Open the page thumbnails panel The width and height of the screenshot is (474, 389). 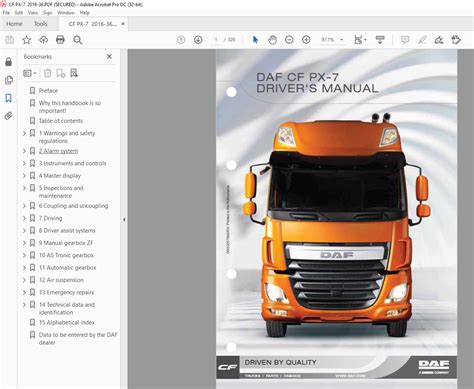9,80
